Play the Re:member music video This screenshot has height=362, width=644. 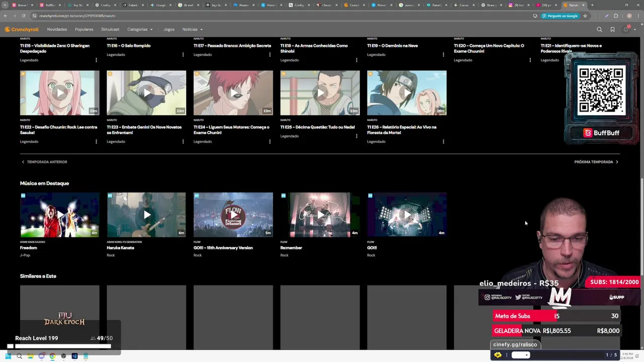[320, 215]
